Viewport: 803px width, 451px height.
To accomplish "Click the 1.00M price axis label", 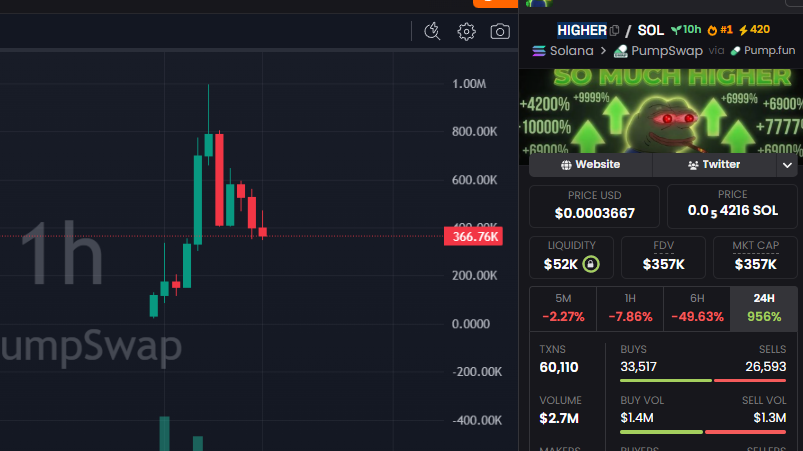I will [469, 84].
